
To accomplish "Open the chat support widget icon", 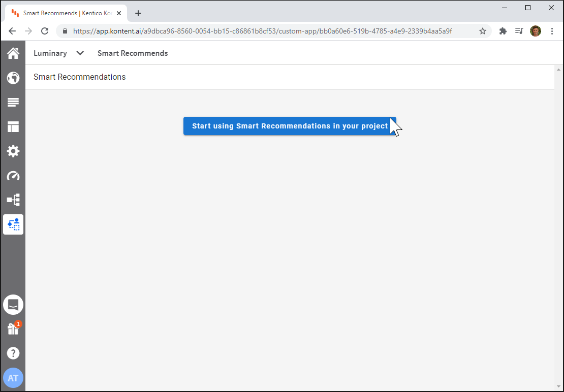I will (x=13, y=304).
